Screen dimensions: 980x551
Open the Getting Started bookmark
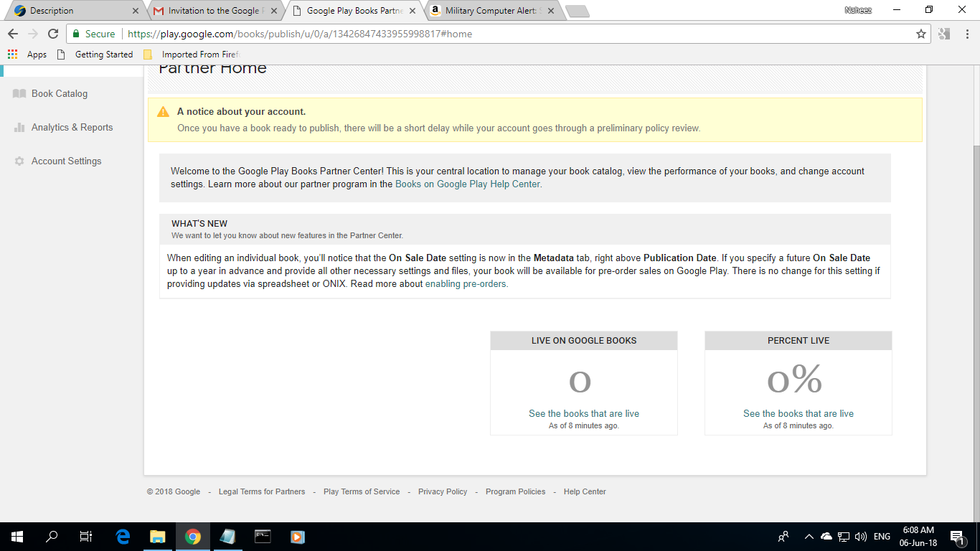(95, 55)
